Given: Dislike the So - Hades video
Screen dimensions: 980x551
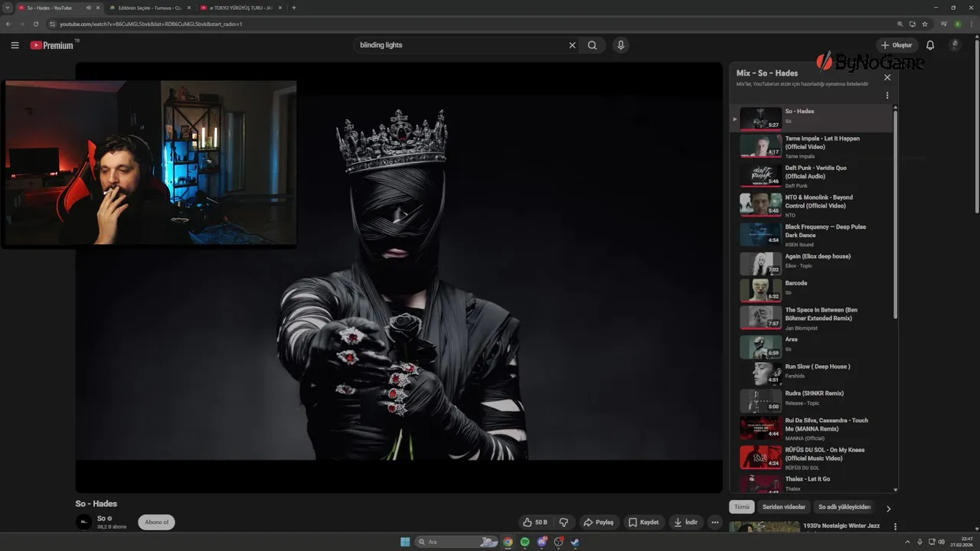Looking at the screenshot, I should click(x=563, y=522).
